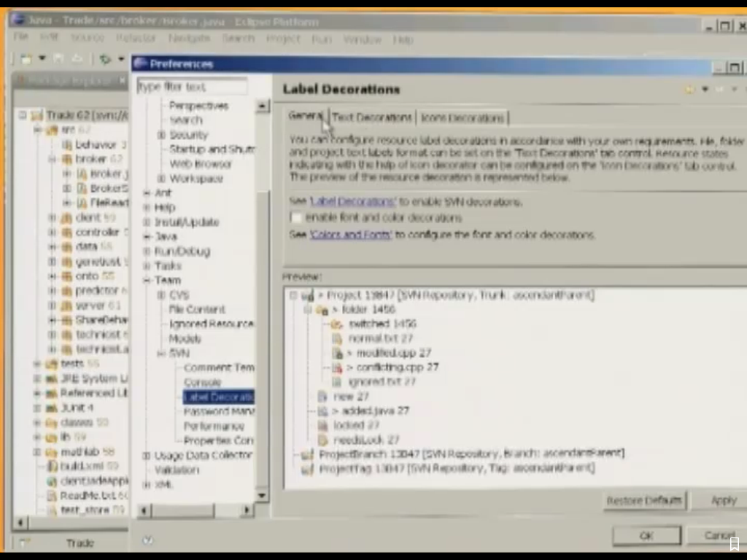The width and height of the screenshot is (747, 560).
Task: Collapse the SVN preferences node
Action: click(161, 354)
